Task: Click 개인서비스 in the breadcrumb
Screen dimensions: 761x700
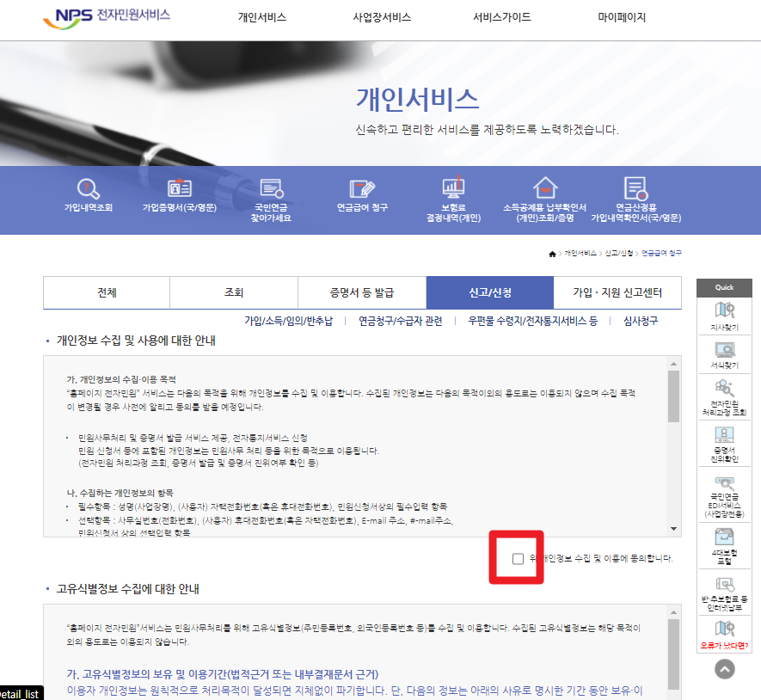Action: [x=580, y=254]
